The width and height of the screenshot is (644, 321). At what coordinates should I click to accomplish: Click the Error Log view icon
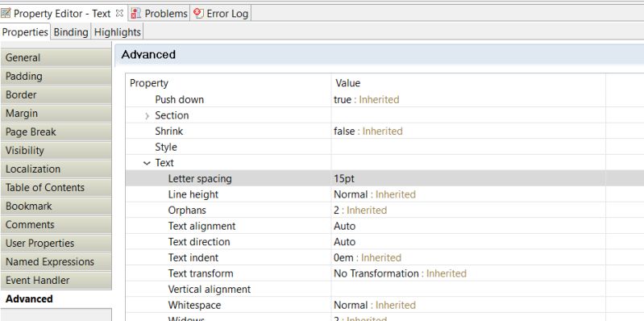point(199,13)
